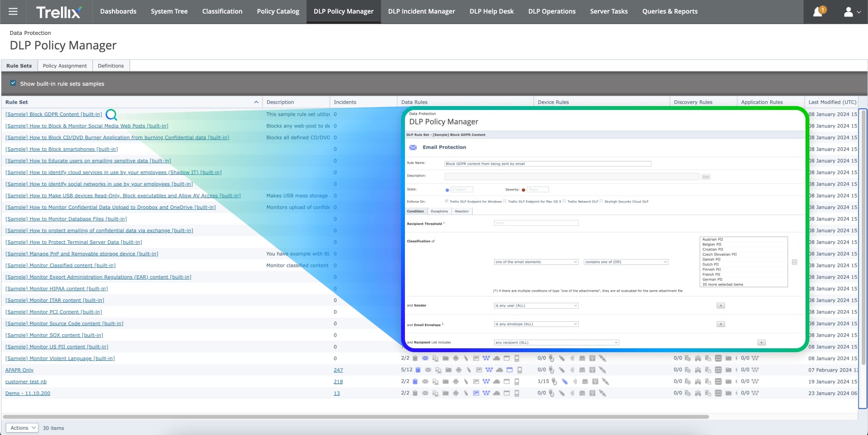Click the email protection icon in the AFAPR Only row
Viewport: 868px width, 435px height.
click(428, 370)
